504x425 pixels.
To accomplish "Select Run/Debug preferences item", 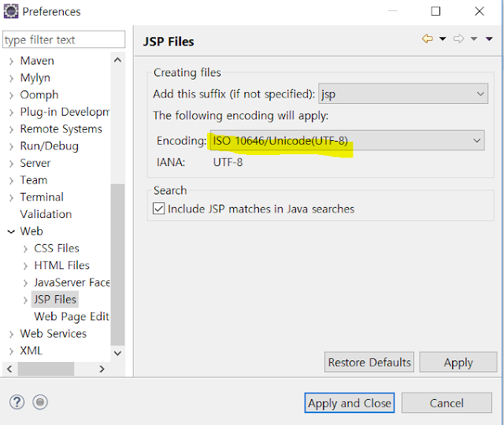I will [x=49, y=146].
